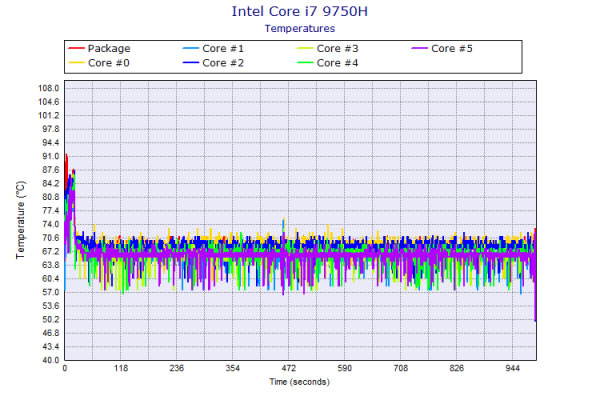
Task: Click the 108.0 y-axis value
Action: 49,88
